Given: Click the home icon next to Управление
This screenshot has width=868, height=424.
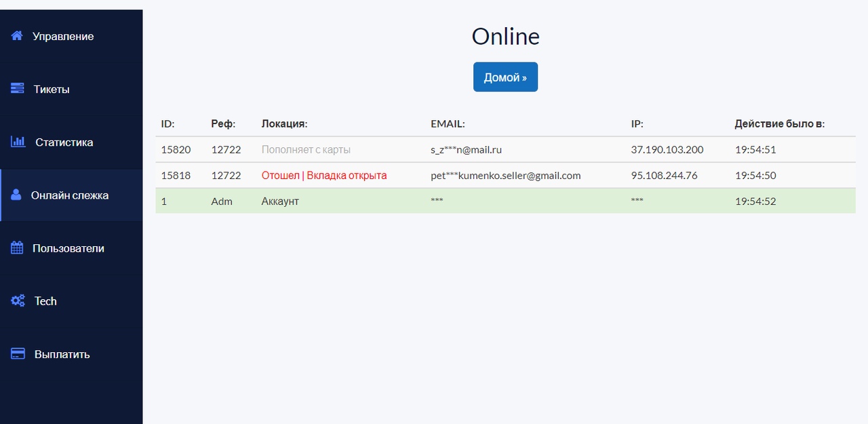Looking at the screenshot, I should [x=17, y=36].
